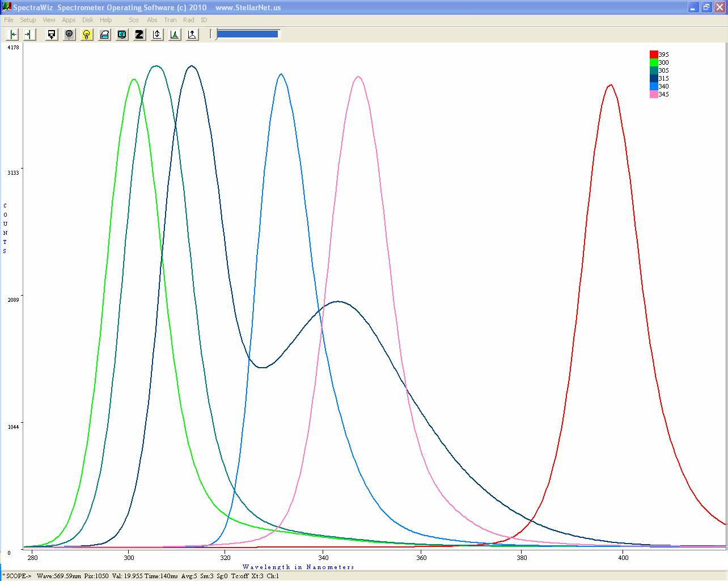Click the blue slider bar in toolbar
Viewport: 728px width, 581px height.
(x=247, y=34)
